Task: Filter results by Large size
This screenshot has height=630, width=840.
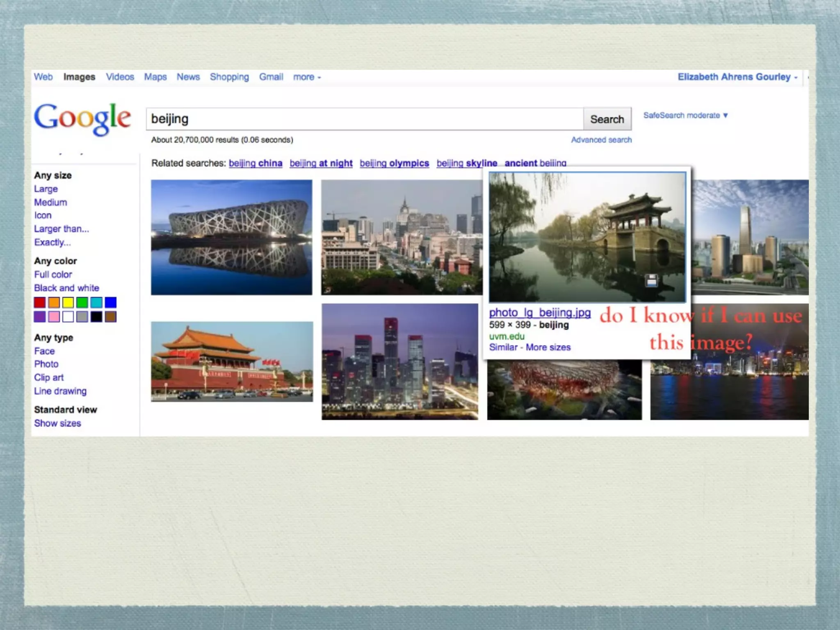Action: (46, 189)
